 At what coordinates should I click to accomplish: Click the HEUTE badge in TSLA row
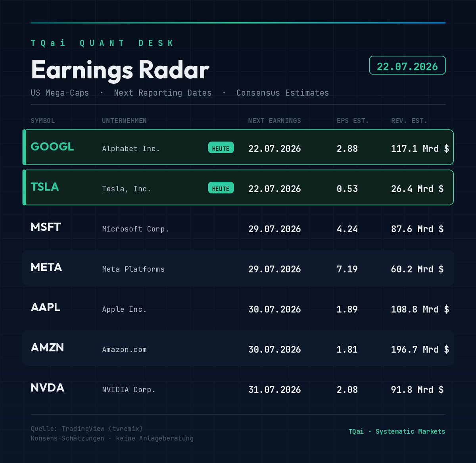coord(221,188)
